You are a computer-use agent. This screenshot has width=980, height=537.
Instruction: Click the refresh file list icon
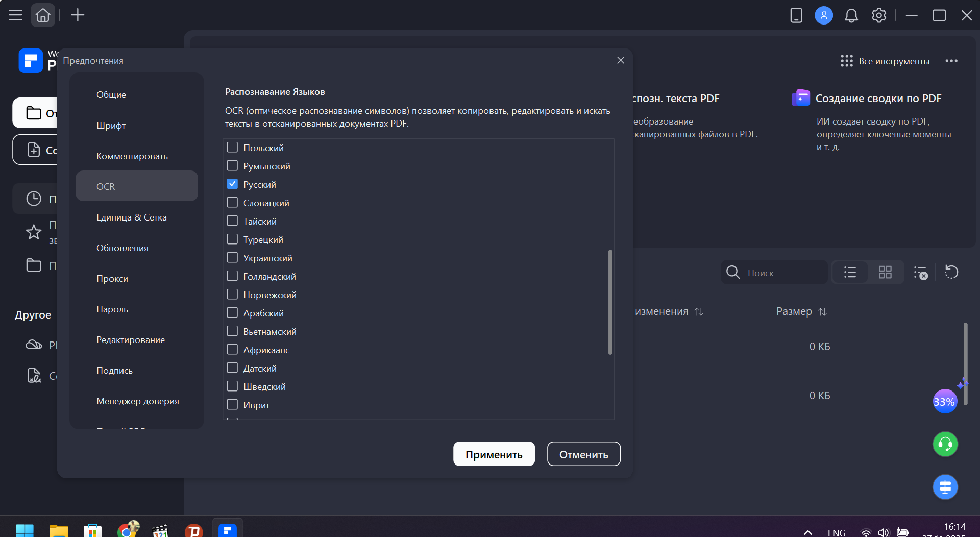pyautogui.click(x=951, y=272)
